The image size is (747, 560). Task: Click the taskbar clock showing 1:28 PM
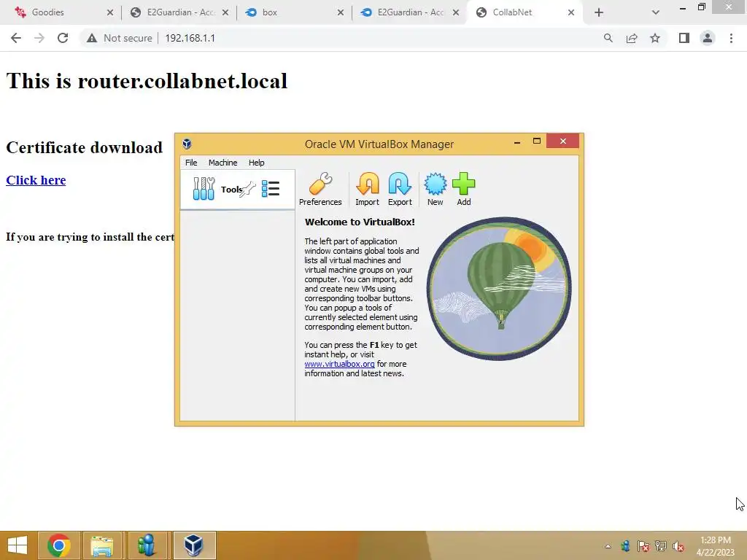[x=715, y=545]
